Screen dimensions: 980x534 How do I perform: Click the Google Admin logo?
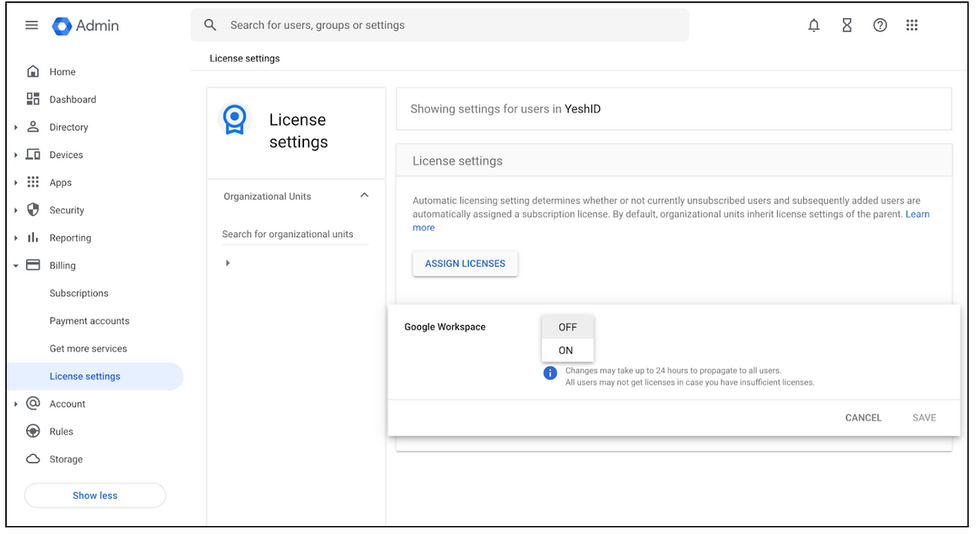tap(86, 25)
